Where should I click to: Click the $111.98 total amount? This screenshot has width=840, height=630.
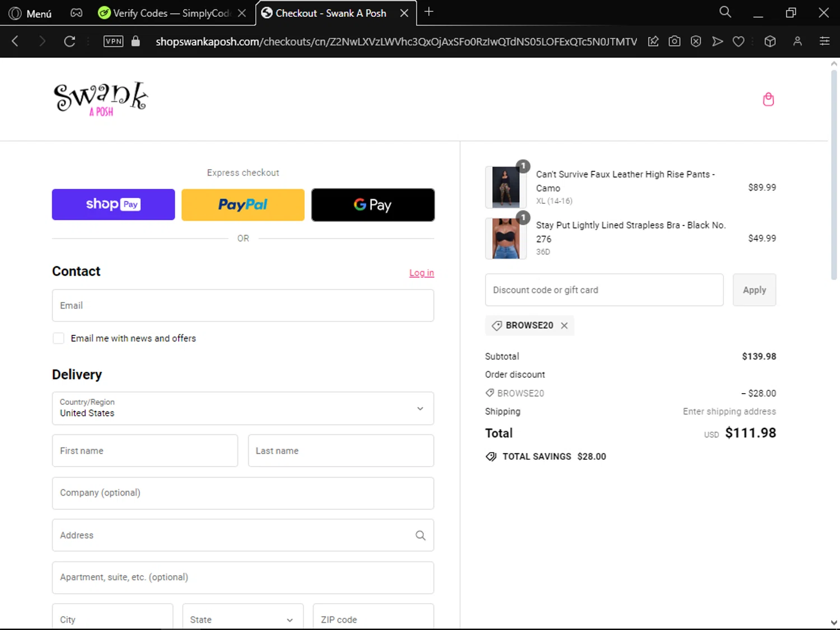point(750,433)
